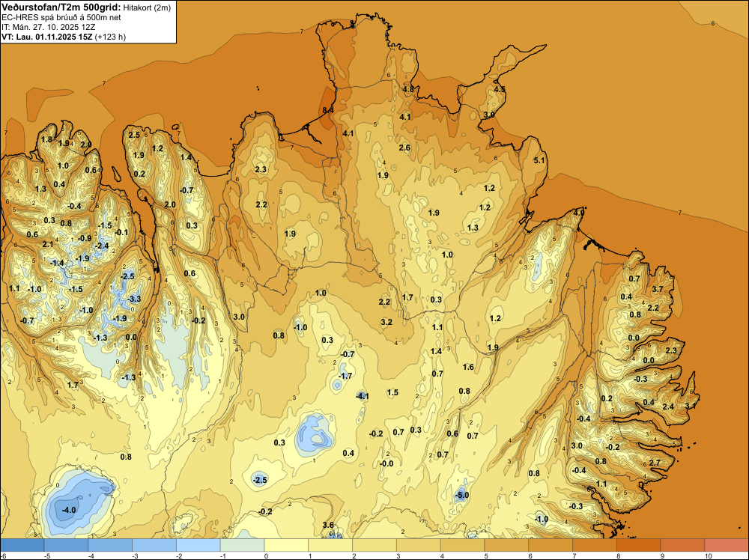The height and width of the screenshot is (560, 749).
Task: Click the legend swatch between 3 and 4
Action: pos(419,545)
